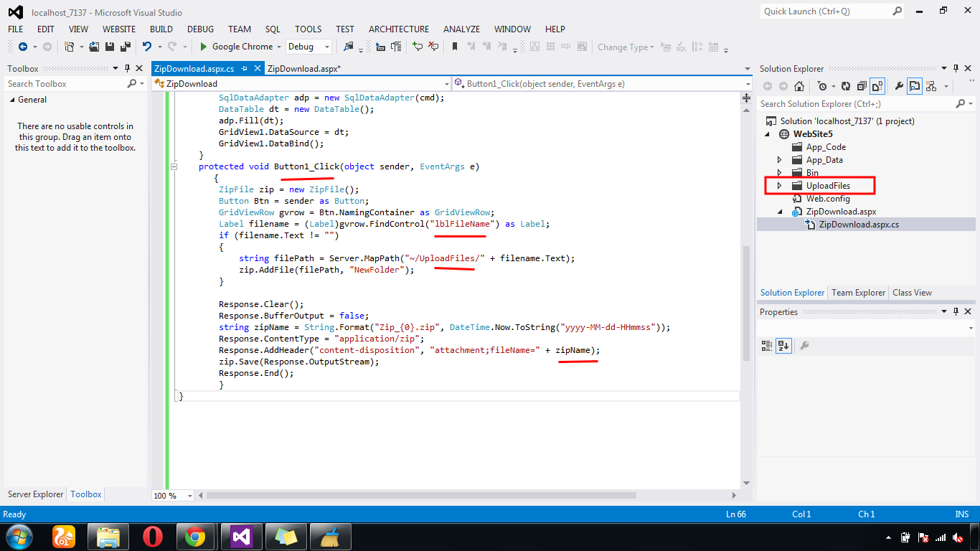Click the Home icon in Solution Explorer
The width and height of the screenshot is (980, 551).
click(799, 86)
